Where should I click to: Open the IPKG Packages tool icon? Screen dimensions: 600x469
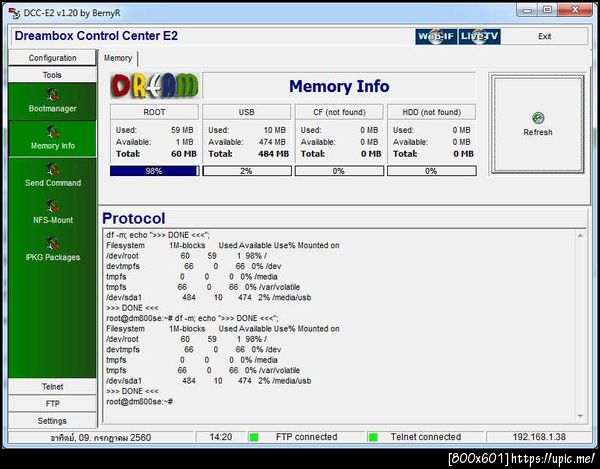pyautogui.click(x=52, y=243)
